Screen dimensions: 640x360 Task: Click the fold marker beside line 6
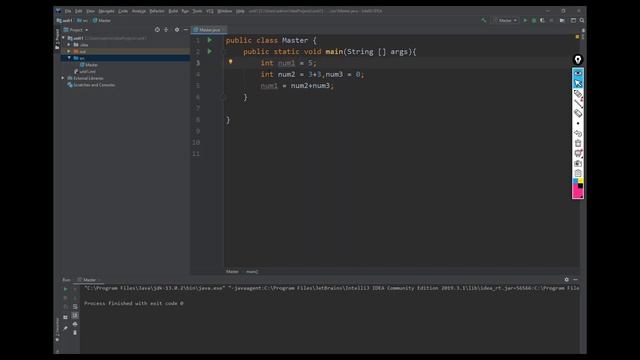coord(223,97)
